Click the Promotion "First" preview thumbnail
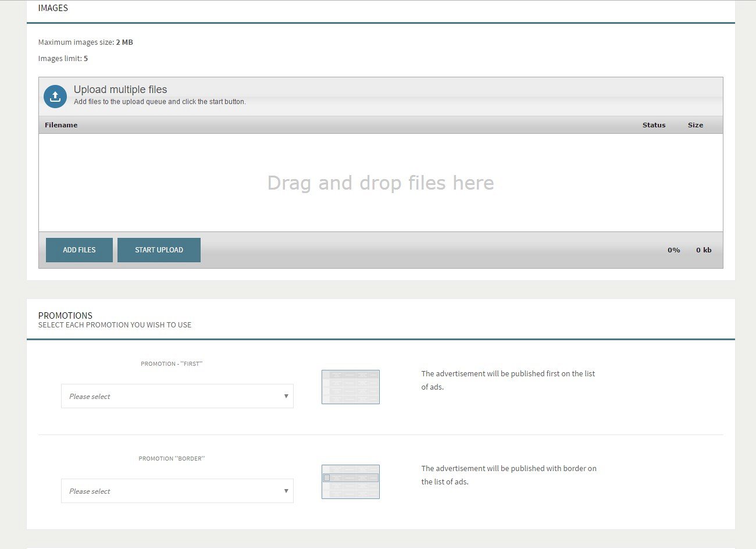 [350, 387]
